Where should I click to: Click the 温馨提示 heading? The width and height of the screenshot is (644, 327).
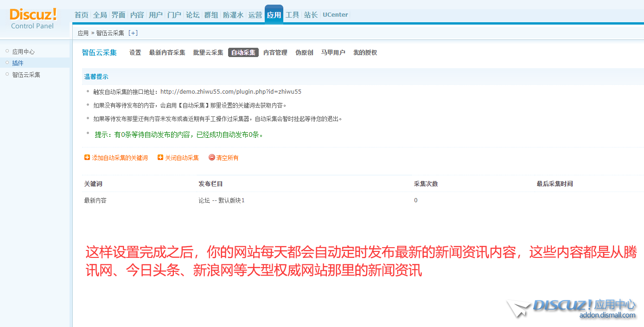[x=96, y=77]
